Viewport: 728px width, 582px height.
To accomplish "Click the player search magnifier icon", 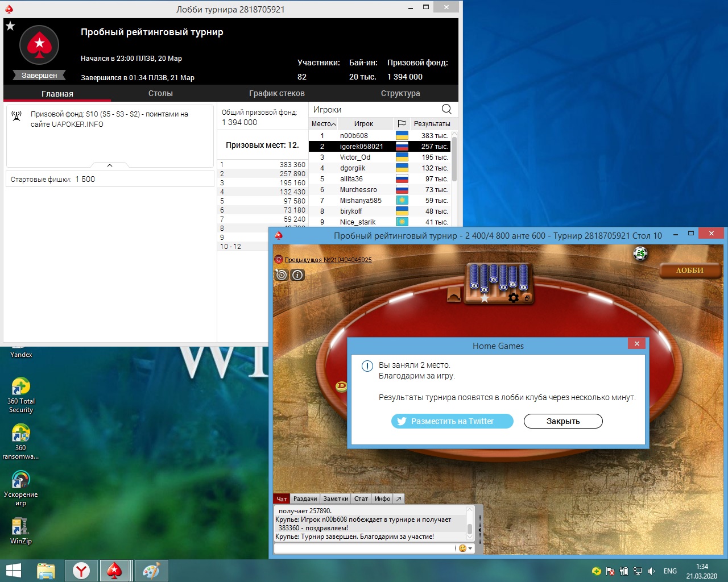I will [x=446, y=109].
